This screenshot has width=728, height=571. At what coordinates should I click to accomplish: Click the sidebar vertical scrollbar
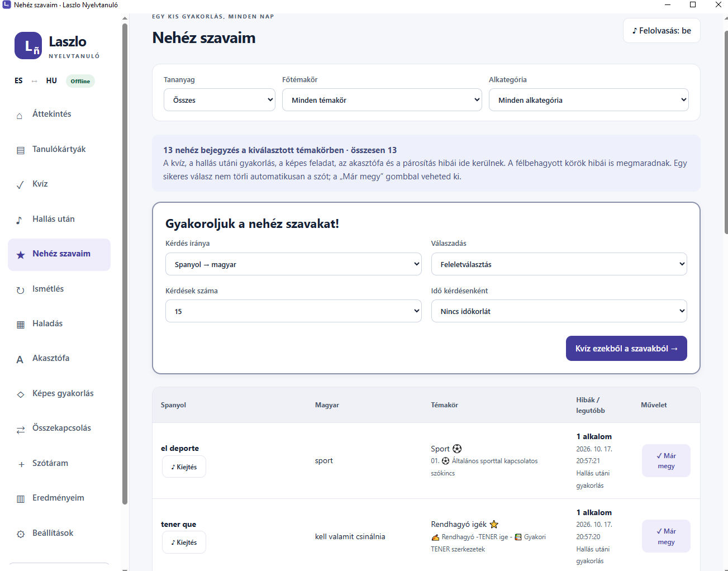[125, 263]
